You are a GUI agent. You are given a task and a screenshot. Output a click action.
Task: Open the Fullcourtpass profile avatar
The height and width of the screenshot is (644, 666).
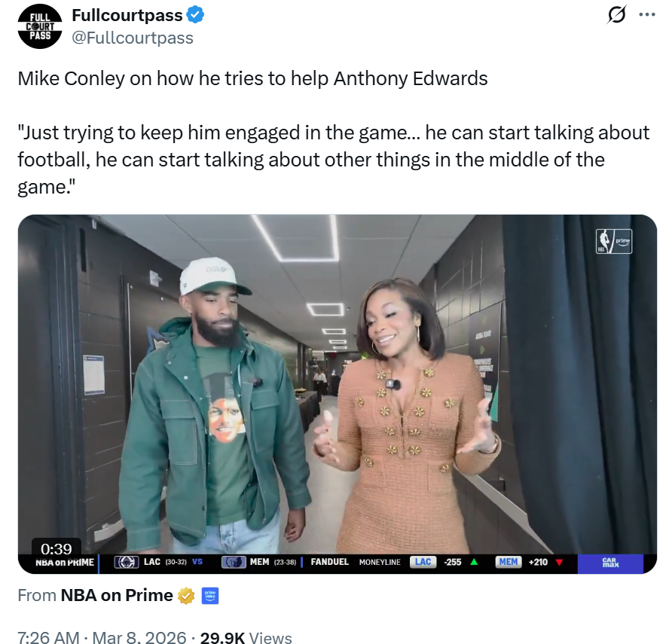[x=40, y=26]
